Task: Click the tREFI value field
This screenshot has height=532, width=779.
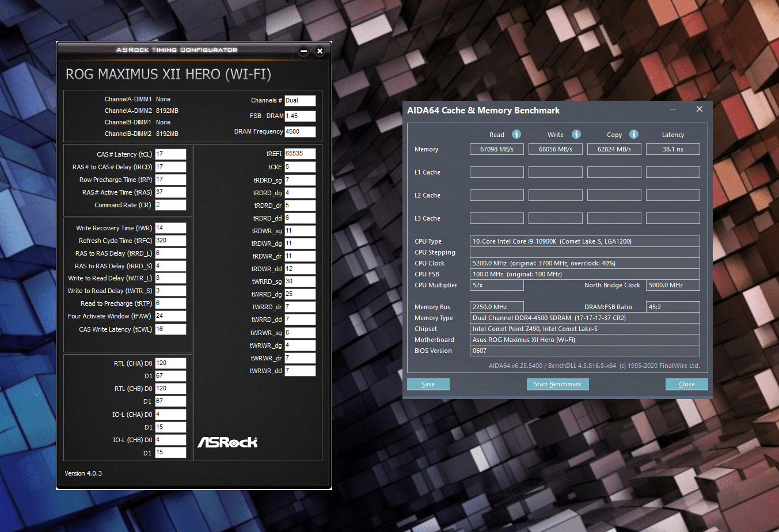Action: coord(300,154)
